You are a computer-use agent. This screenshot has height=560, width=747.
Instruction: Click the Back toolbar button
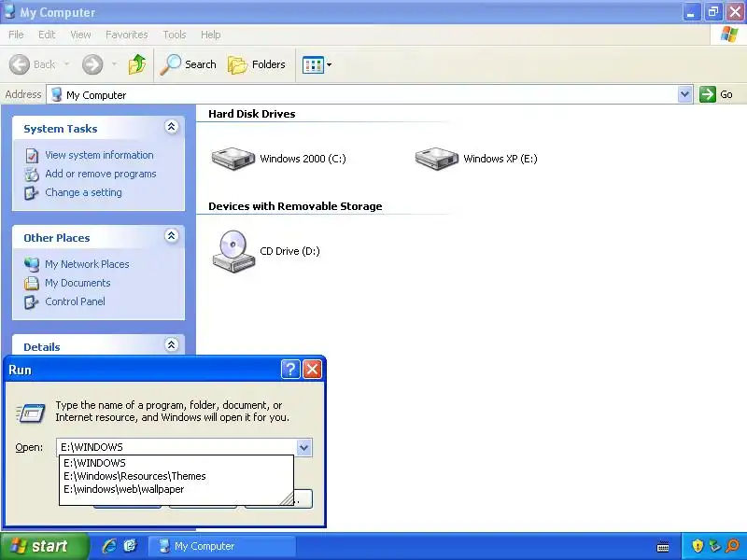click(33, 64)
